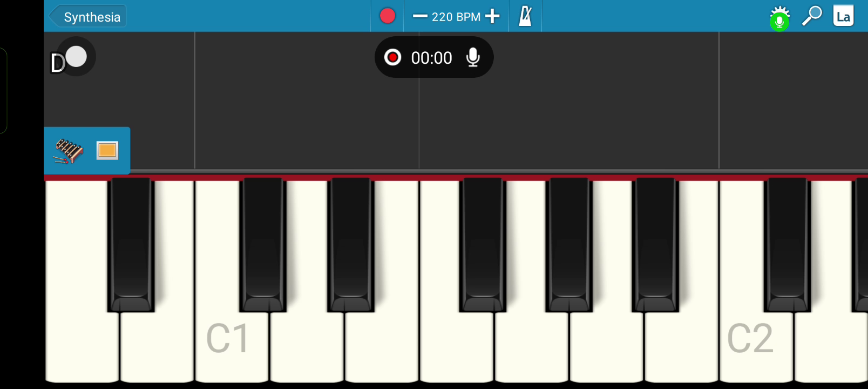Increase tempo with the plus button
This screenshot has height=389, width=868.
point(492,16)
